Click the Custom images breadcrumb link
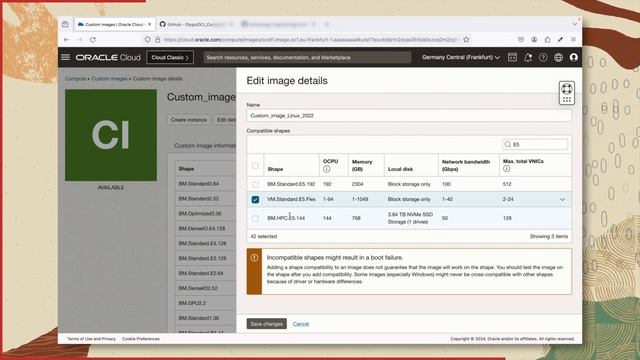Image resolution: width=640 pixels, height=360 pixels. click(x=109, y=78)
